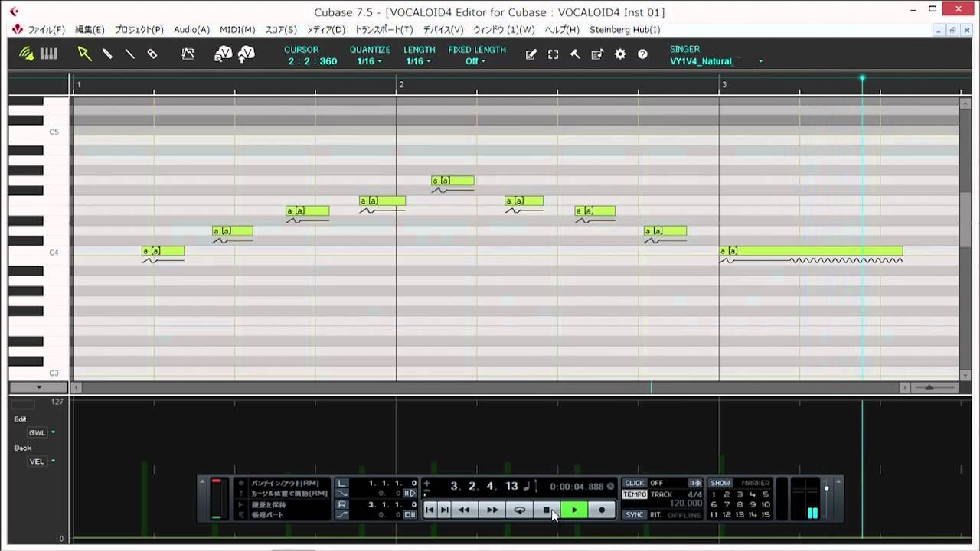This screenshot has height=551, width=980.
Task: Toggle the piano keyboard icon in toolbar
Action: click(x=49, y=54)
